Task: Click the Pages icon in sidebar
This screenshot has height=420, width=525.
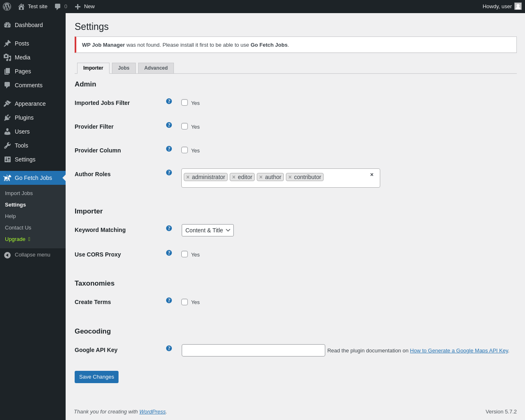Action: point(7,71)
